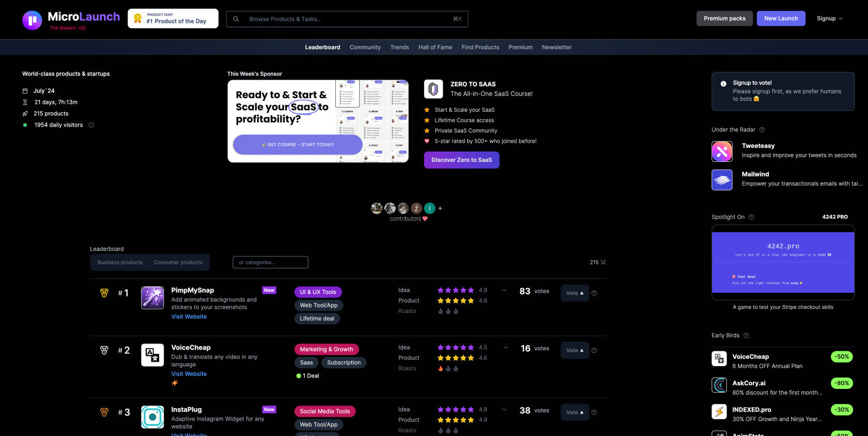868x436 pixels.
Task: Open the Zero to SaaS sponsor banner image
Action: coord(318,121)
